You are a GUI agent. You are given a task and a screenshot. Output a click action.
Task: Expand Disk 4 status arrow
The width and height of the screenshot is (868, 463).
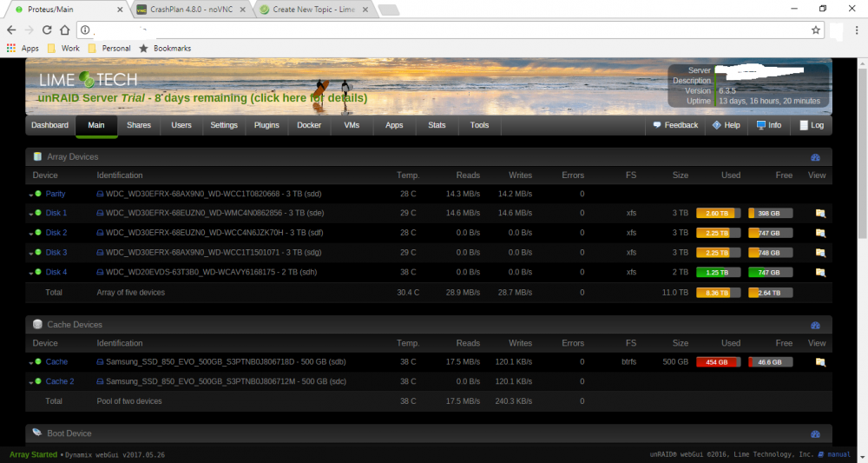[x=31, y=273]
